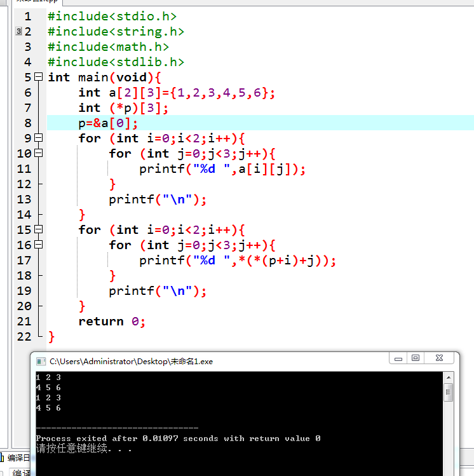Screen dimensions: 474x476
Task: Click the printf("%d ",*(*(p+i)+j)); statement
Action: click(x=238, y=261)
